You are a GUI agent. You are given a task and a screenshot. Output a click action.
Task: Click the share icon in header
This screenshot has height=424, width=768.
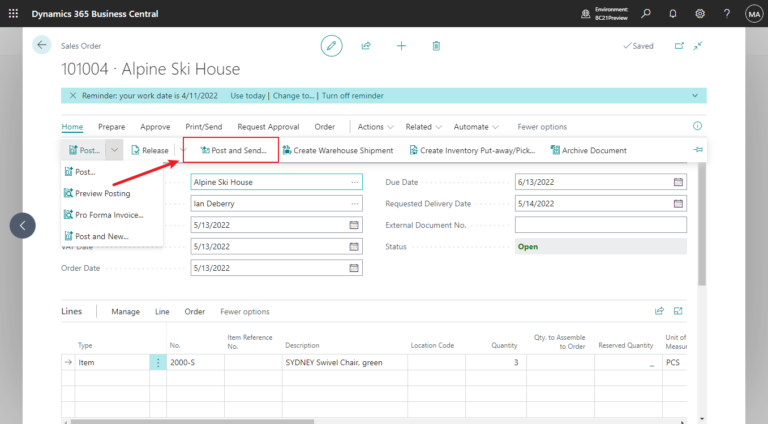(x=366, y=45)
